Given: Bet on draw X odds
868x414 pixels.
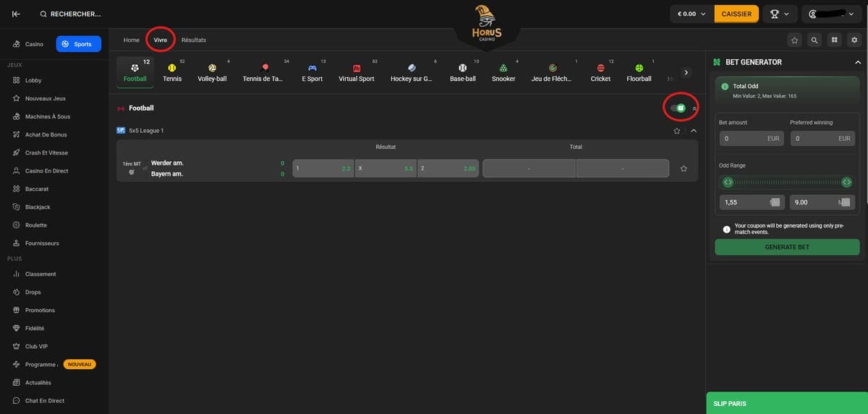Looking at the screenshot, I should pyautogui.click(x=386, y=168).
